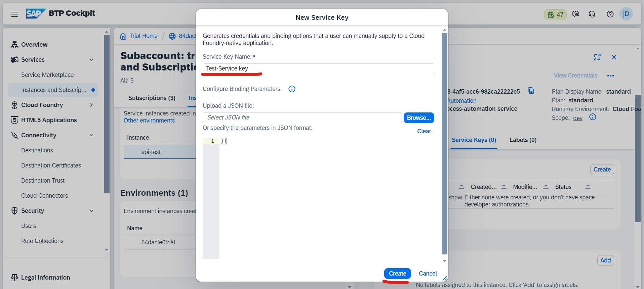Select 84dacfe0trial environment row
Screen dimensions: 644x289
point(160,242)
